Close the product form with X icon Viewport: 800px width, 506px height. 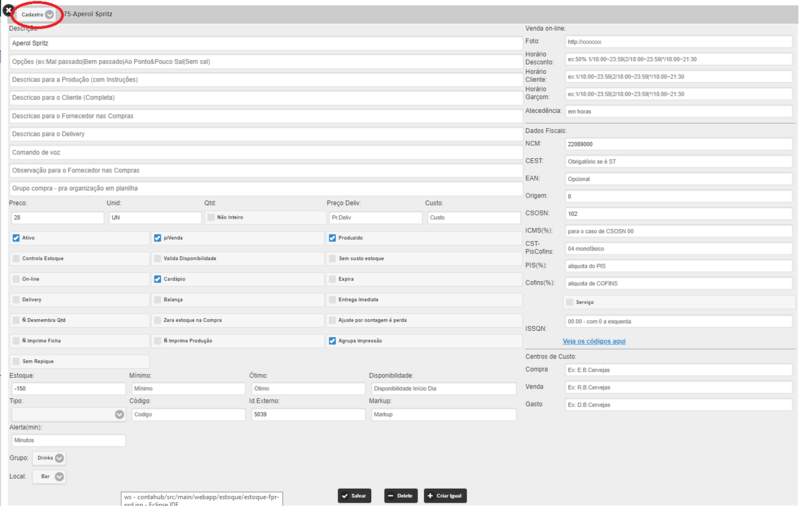pyautogui.click(x=8, y=10)
